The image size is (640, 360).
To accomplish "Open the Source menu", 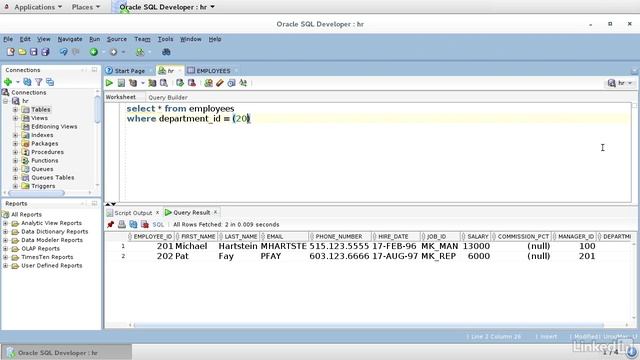I will 117,39.
